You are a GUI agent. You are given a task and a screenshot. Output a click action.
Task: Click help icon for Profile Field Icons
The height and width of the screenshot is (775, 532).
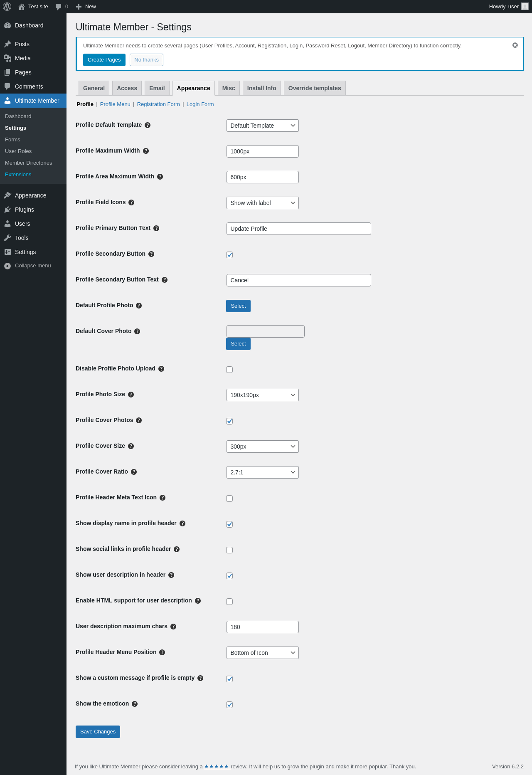click(131, 202)
